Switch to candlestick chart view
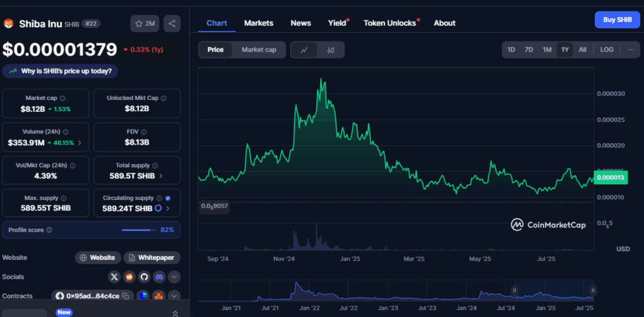 pyautogui.click(x=331, y=50)
